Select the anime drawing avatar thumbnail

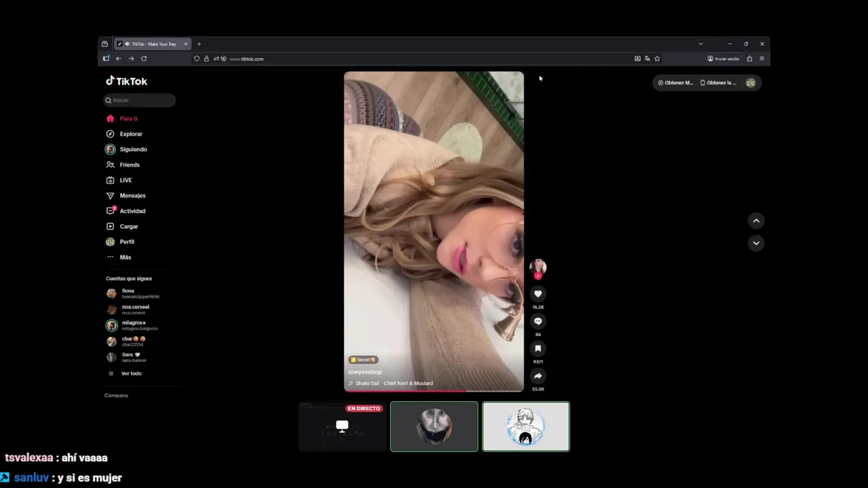(526, 426)
